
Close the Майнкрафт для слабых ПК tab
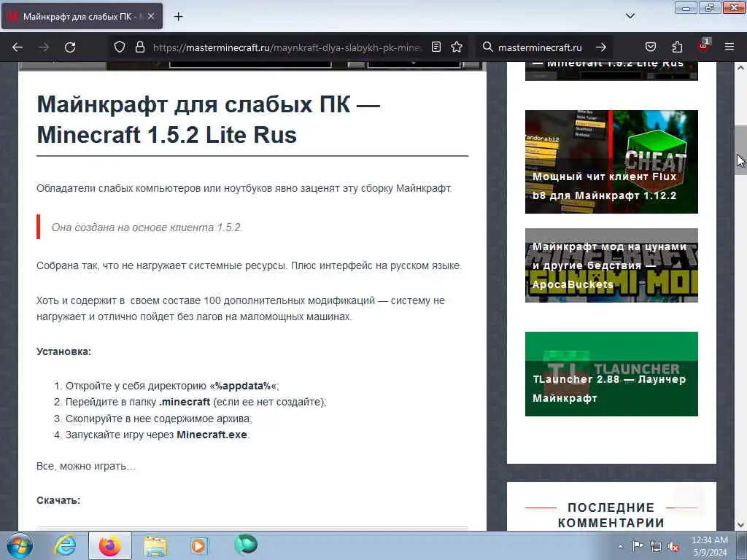coord(150,16)
